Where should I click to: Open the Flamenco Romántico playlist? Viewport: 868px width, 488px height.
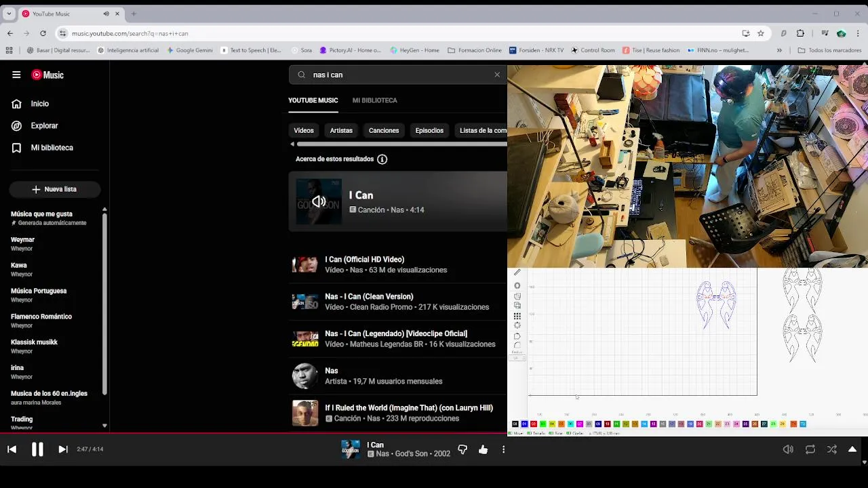coord(41,321)
